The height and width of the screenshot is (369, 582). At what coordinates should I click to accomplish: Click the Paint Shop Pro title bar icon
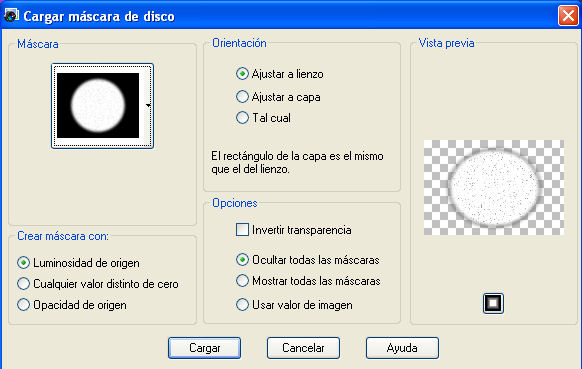[11, 16]
